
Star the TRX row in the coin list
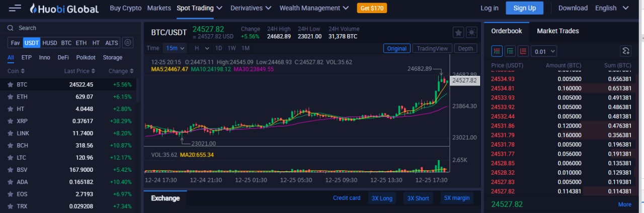point(10,206)
